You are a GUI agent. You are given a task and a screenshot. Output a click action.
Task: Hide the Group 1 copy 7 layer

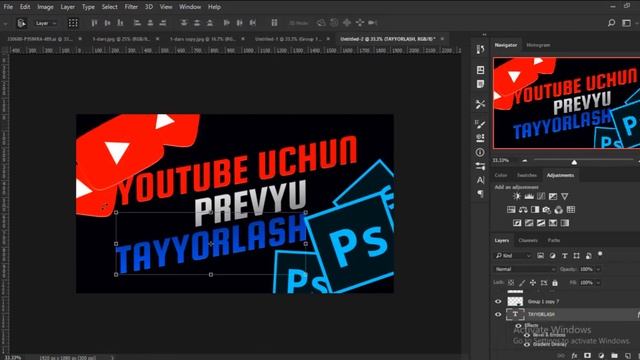tap(498, 302)
